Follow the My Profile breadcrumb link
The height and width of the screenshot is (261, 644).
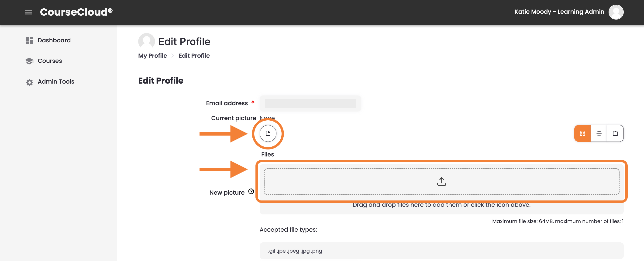152,55
